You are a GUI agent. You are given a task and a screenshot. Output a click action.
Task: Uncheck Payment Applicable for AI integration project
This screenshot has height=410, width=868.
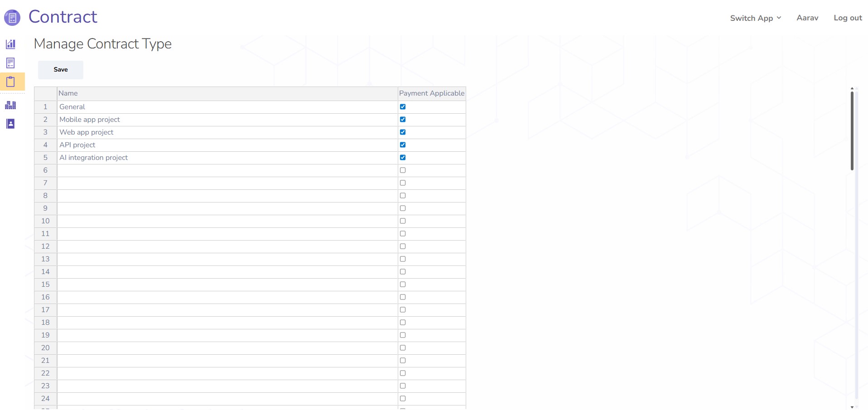click(x=403, y=158)
